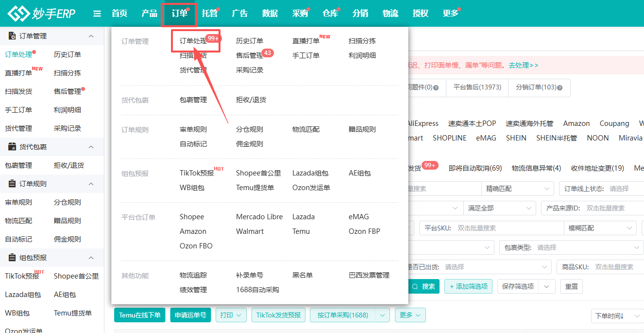Open the 更多 top nav menu
The width and height of the screenshot is (644, 333).
pos(451,14)
